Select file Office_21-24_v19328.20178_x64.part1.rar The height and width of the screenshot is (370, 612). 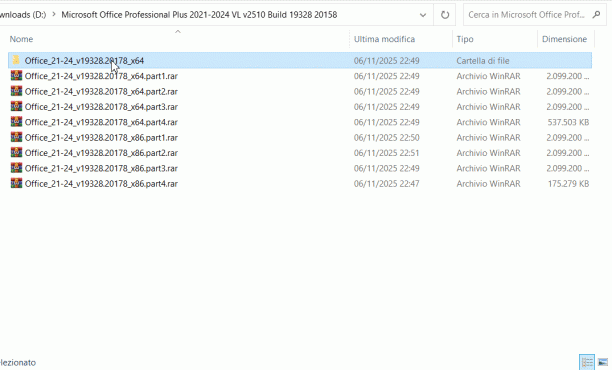101,76
